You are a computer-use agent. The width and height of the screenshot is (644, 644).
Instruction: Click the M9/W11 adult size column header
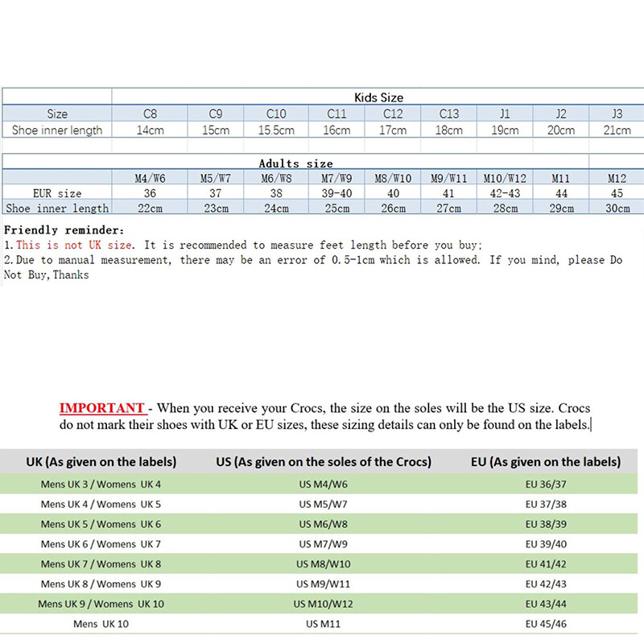pos(449,178)
